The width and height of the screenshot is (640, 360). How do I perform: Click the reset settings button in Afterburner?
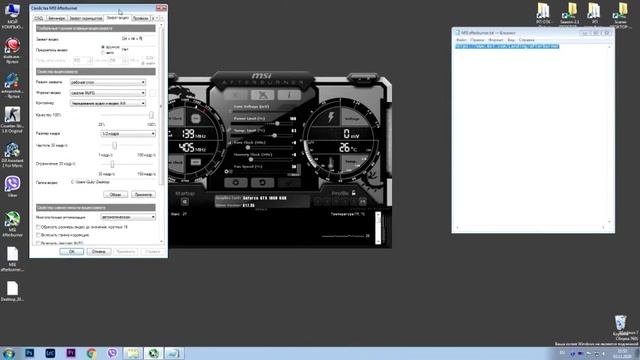click(262, 182)
